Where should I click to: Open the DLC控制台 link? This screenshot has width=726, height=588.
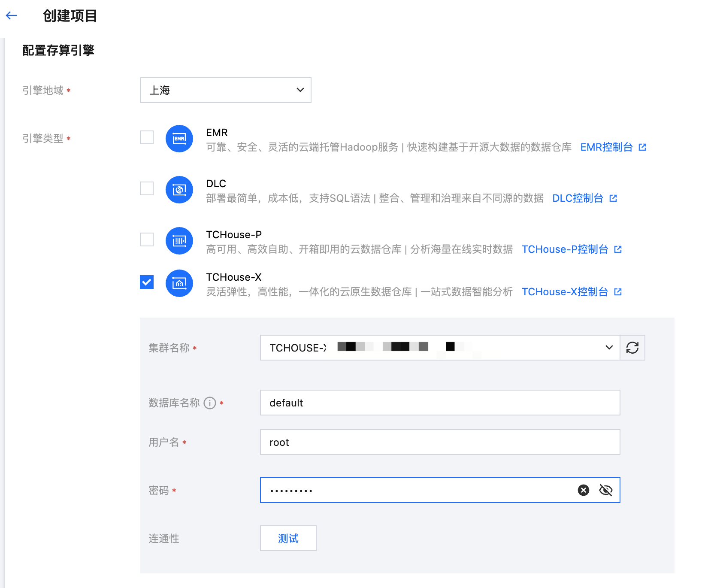pos(578,198)
